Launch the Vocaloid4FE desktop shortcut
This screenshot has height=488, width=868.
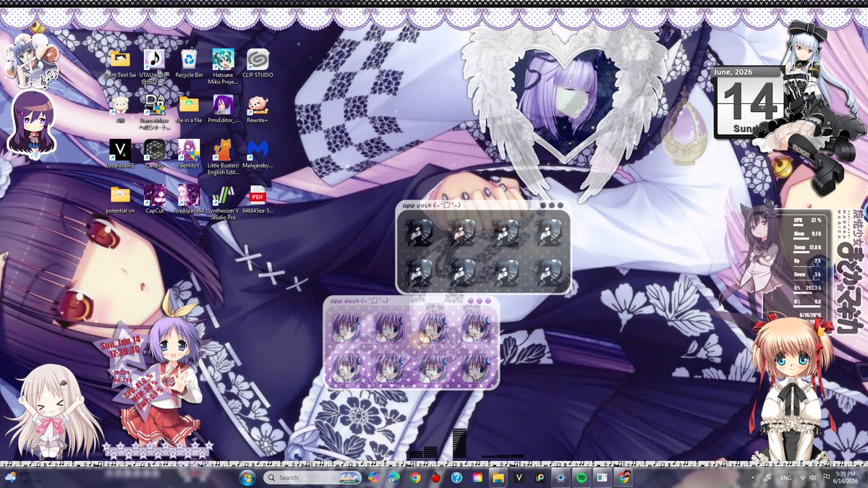point(120,154)
